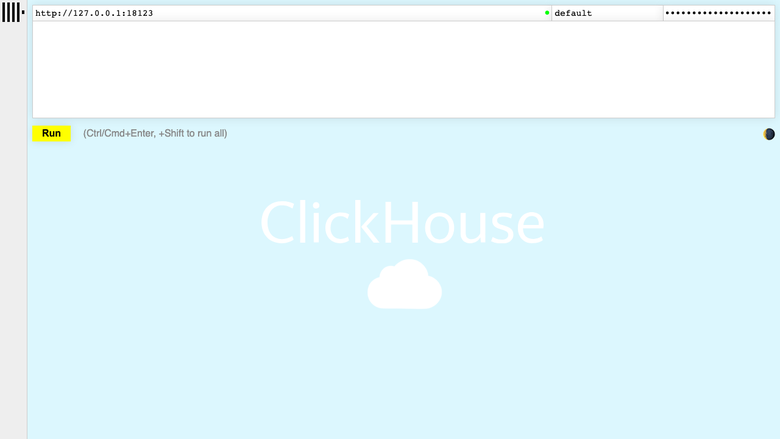Edit the username field showing default
Image resolution: width=780 pixels, height=439 pixels.
607,13
